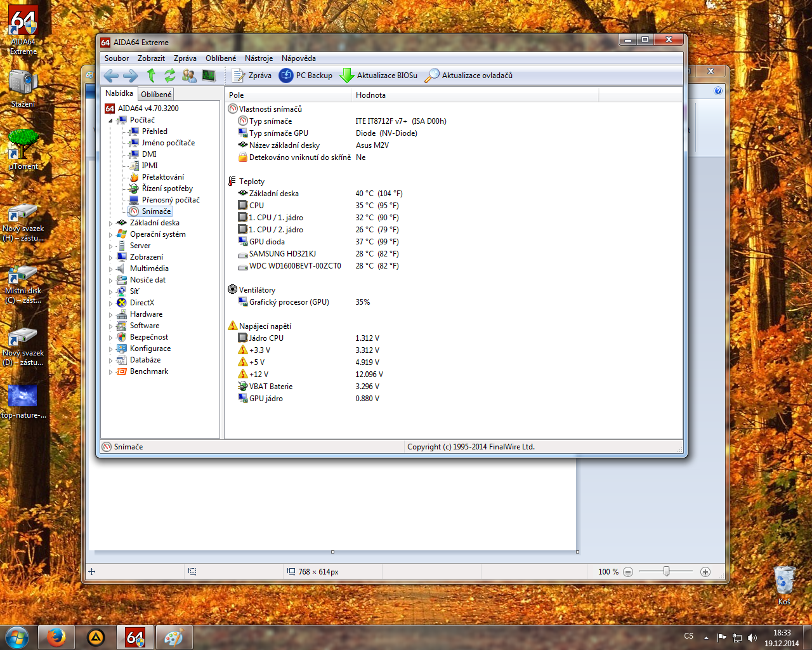Select Přetaktování in the tree
Viewport: 812px width, 650px height.
click(x=163, y=177)
